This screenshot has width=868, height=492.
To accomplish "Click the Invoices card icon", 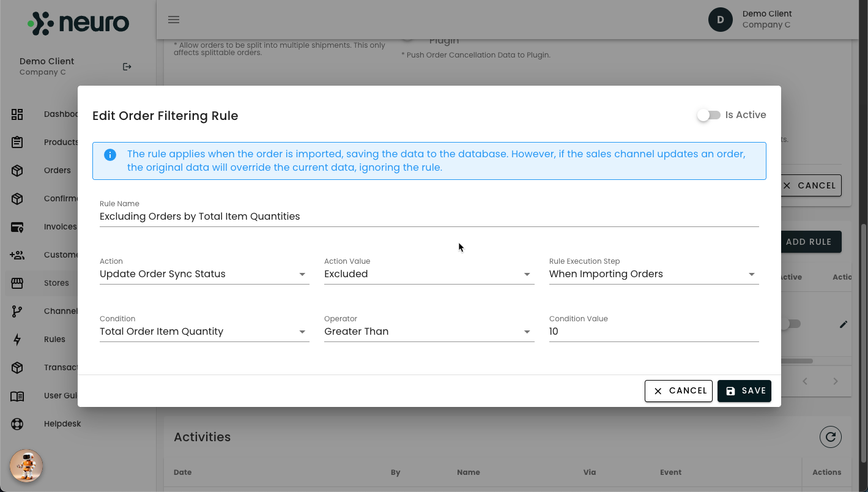I will pyautogui.click(x=17, y=227).
